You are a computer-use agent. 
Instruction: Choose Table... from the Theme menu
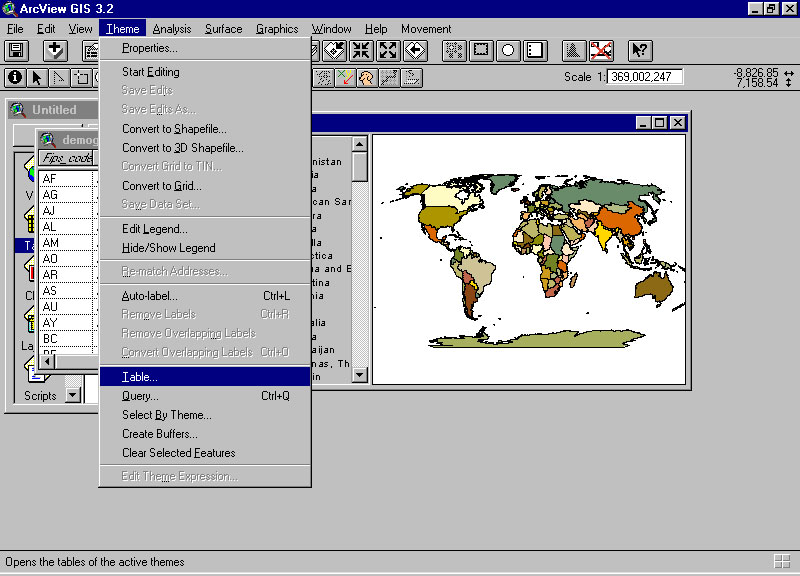(140, 377)
